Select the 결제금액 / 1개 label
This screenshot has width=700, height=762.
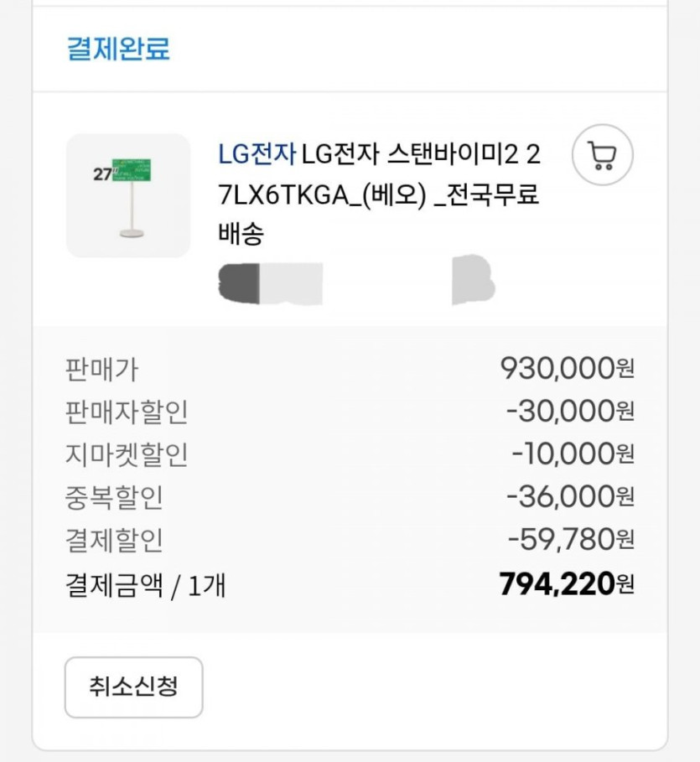(x=144, y=585)
